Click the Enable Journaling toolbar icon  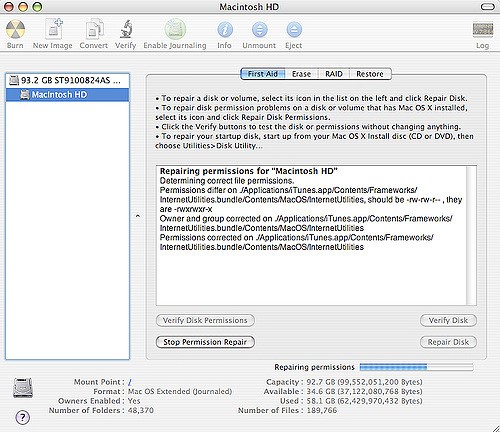coord(175,29)
